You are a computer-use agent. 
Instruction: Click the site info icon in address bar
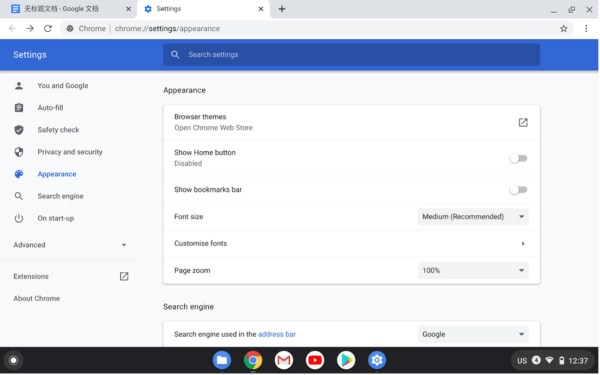pyautogui.click(x=70, y=29)
